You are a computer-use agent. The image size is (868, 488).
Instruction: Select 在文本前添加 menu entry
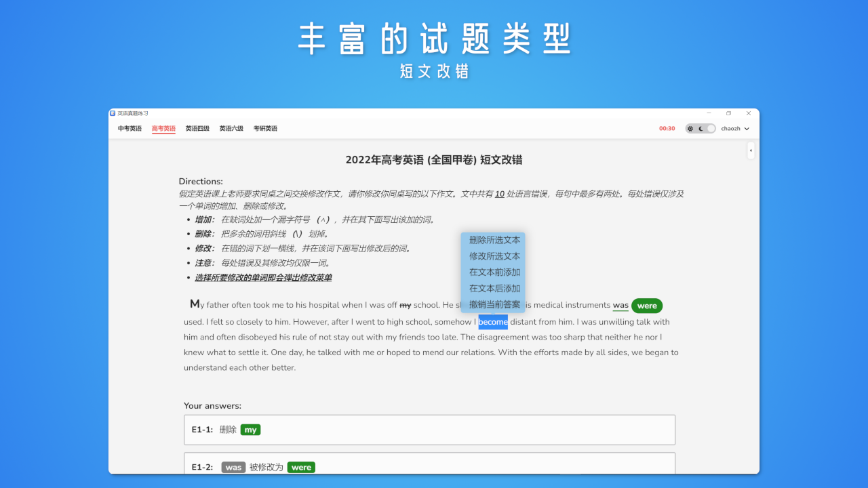(x=494, y=272)
